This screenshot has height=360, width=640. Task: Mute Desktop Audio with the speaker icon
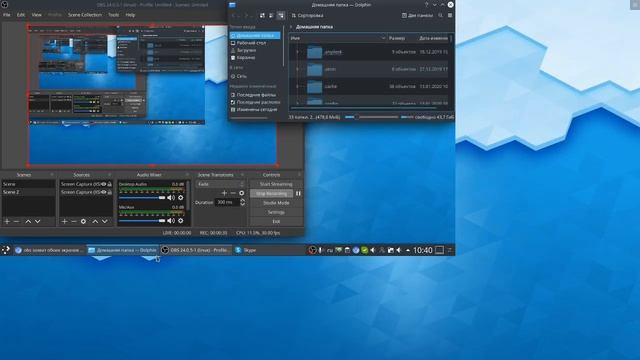coord(171,198)
